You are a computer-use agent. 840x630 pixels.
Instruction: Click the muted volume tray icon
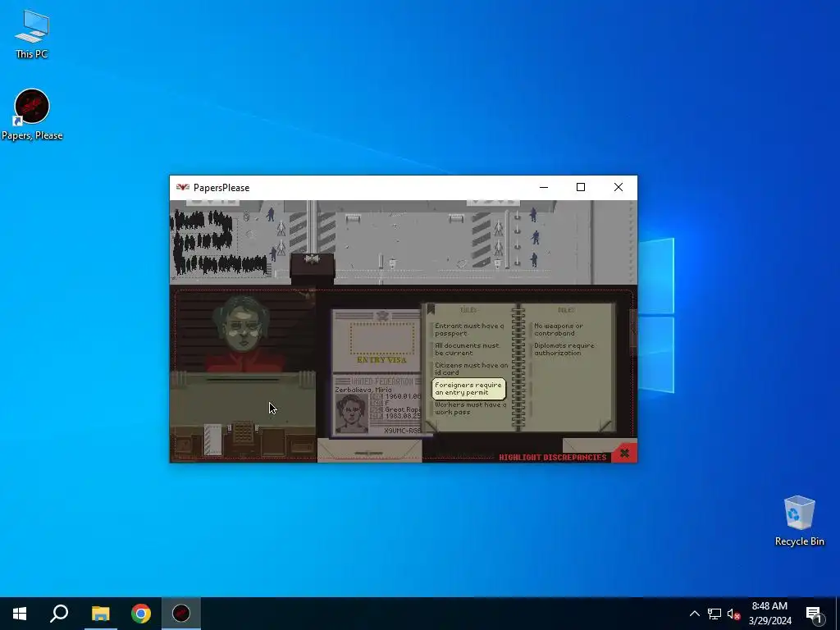[733, 614]
